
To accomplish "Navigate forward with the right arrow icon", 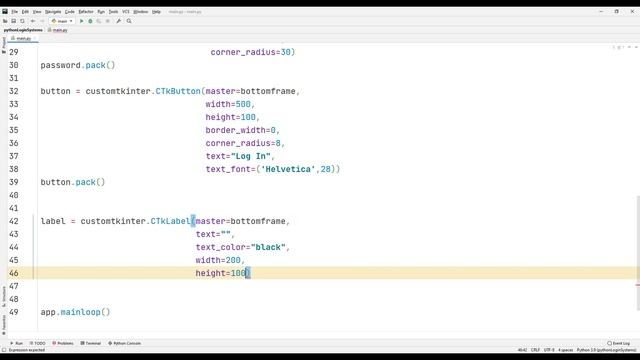I will tap(42, 21).
